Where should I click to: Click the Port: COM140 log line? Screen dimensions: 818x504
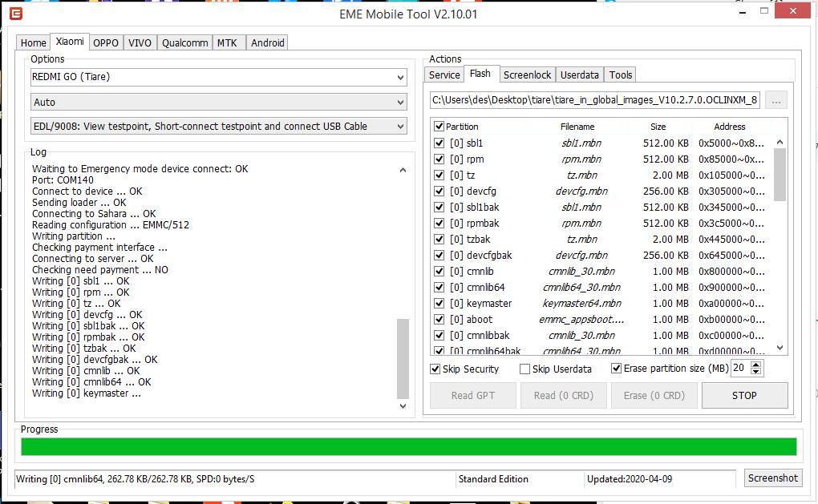click(63, 180)
